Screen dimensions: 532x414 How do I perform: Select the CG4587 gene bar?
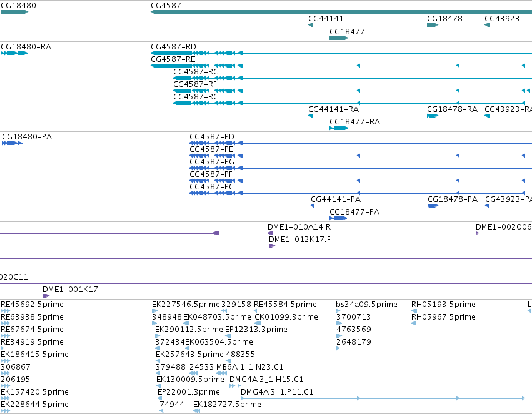[341, 12]
